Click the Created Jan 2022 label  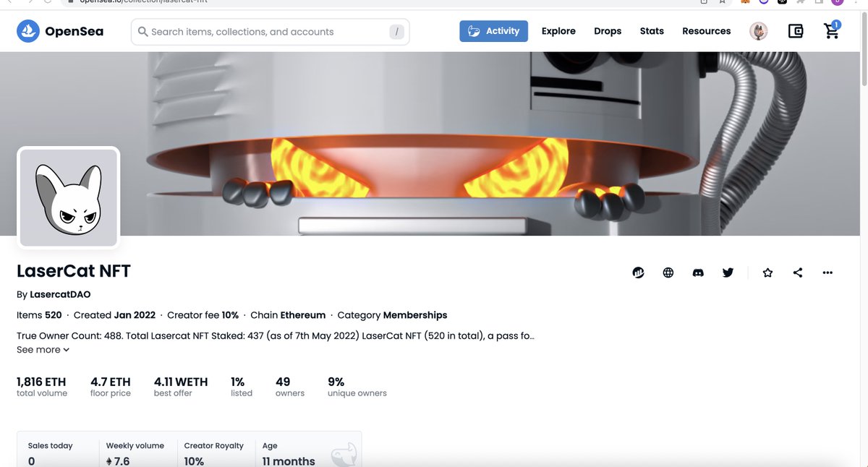tap(114, 315)
